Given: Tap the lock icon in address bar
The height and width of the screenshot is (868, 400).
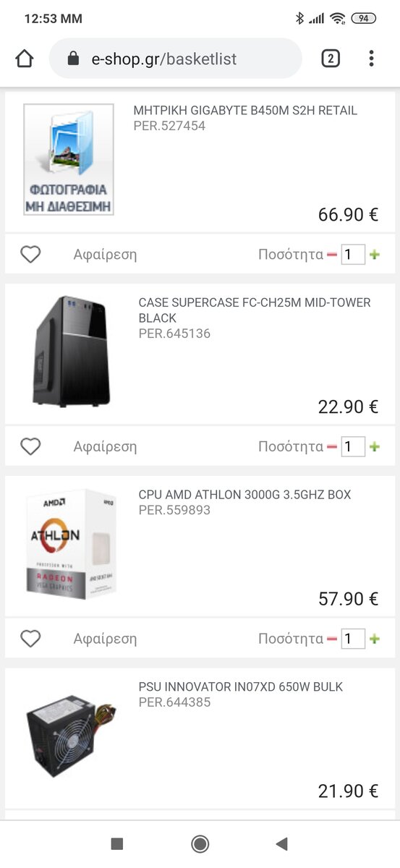Looking at the screenshot, I should pyautogui.click(x=72, y=59).
